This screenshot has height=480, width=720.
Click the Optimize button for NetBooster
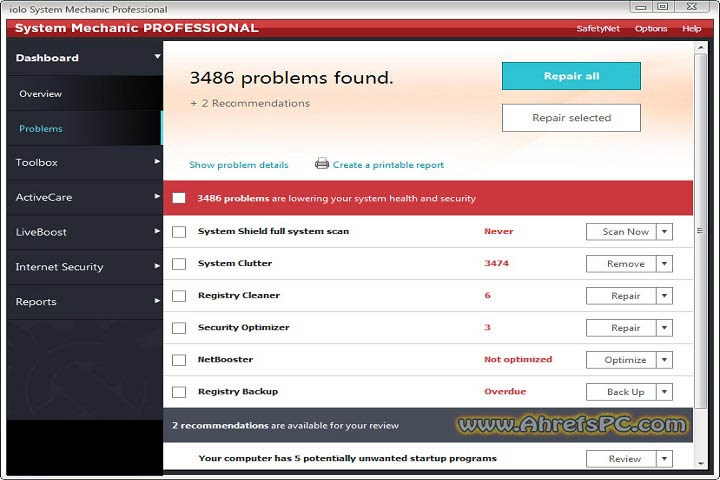pos(621,360)
